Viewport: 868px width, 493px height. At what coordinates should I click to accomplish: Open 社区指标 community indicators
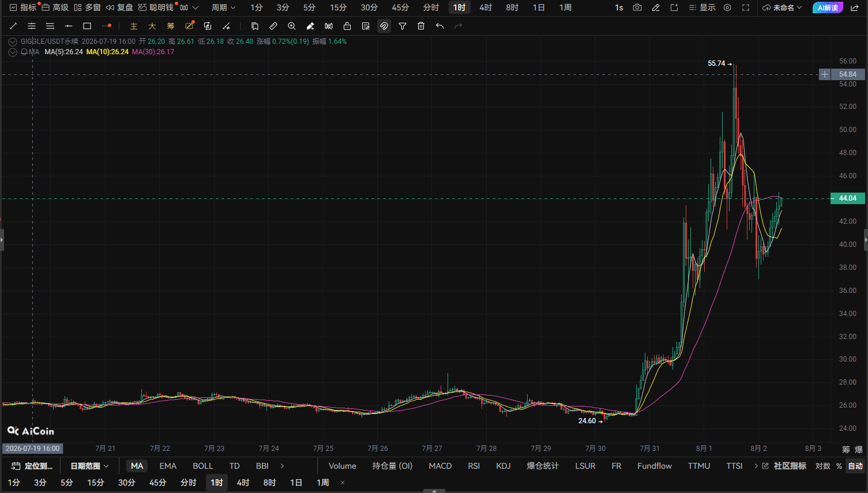(x=784, y=466)
